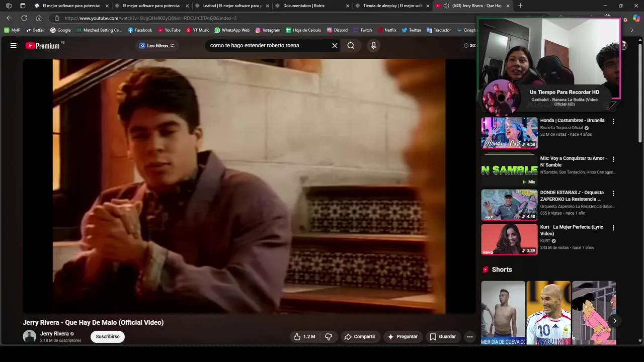The height and width of the screenshot is (362, 644).
Task: Click the Preguntar button
Action: click(403, 336)
